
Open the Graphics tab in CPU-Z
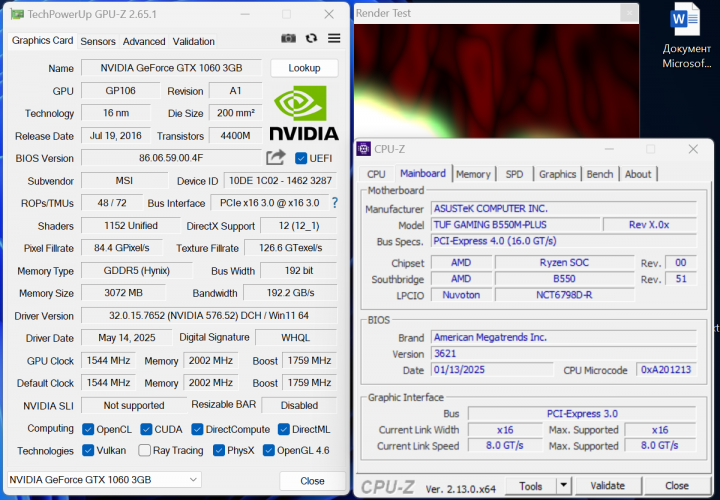(x=557, y=174)
